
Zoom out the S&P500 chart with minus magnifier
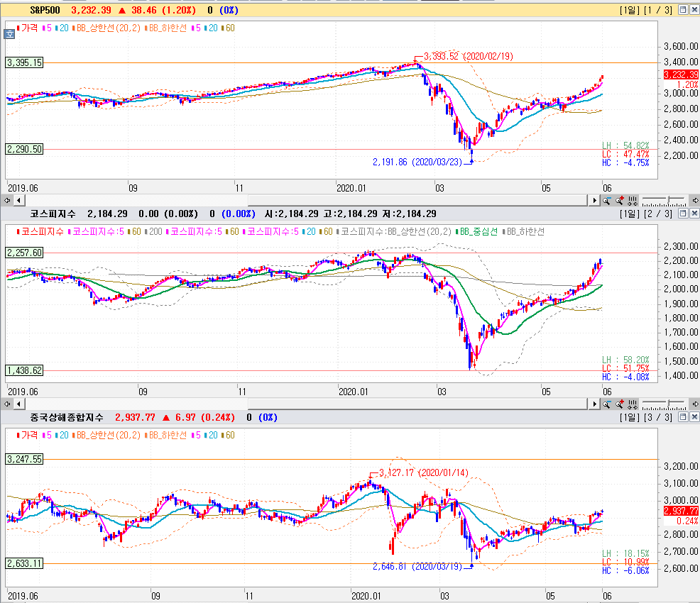click(606, 201)
